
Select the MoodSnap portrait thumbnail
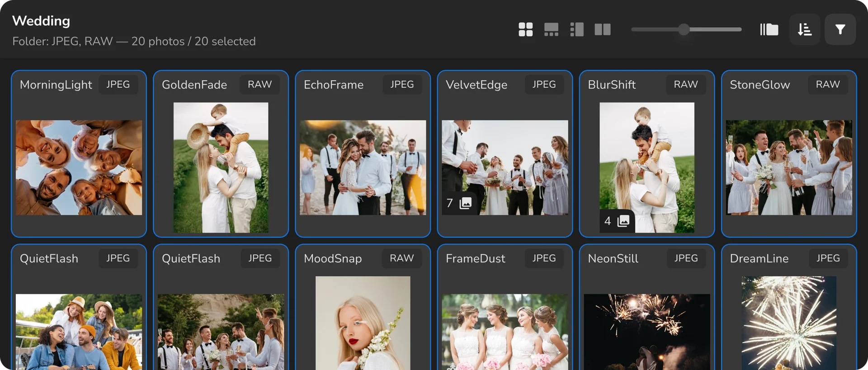pos(363,323)
